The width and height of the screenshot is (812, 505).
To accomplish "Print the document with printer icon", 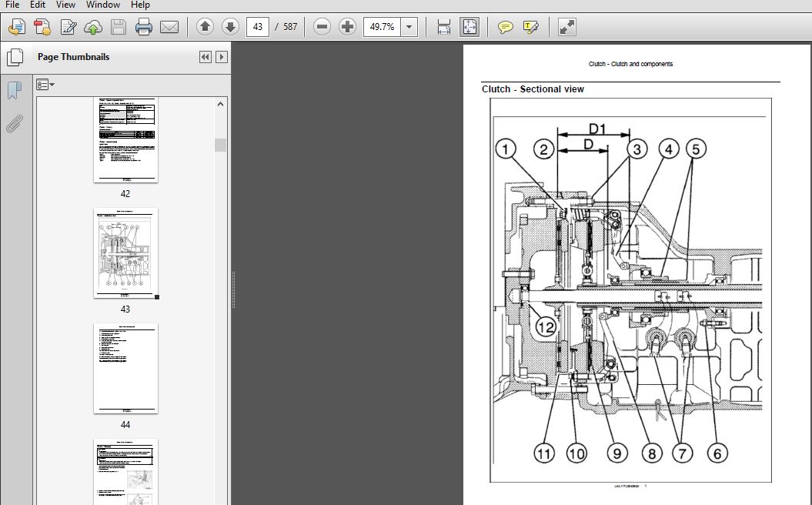I will point(143,27).
